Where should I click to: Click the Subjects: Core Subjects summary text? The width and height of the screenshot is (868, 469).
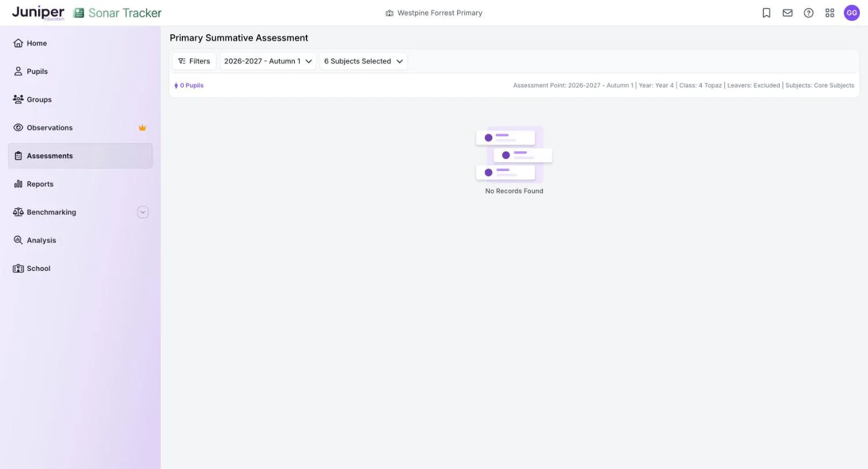click(x=820, y=85)
